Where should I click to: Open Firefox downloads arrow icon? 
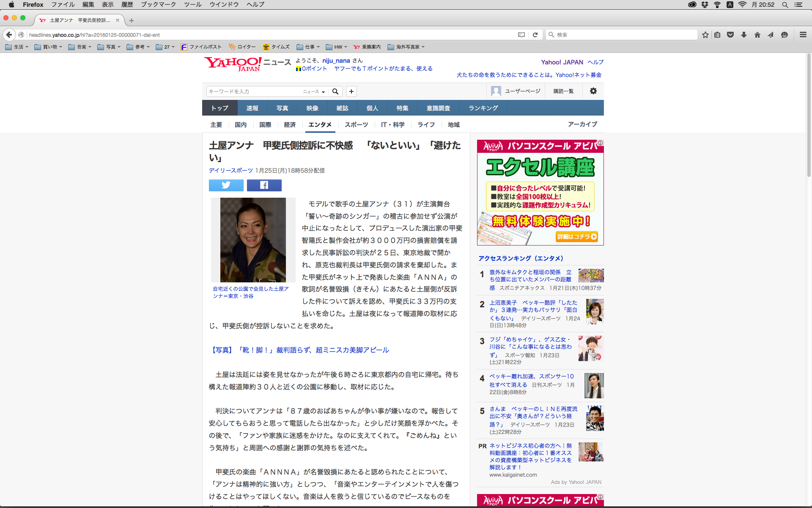(744, 35)
